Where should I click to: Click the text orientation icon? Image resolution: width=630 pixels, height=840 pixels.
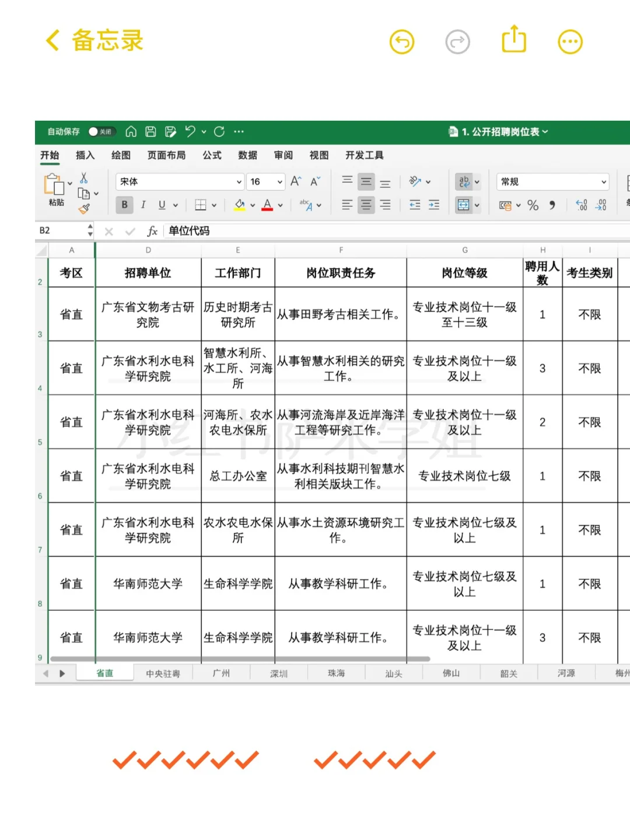(415, 181)
